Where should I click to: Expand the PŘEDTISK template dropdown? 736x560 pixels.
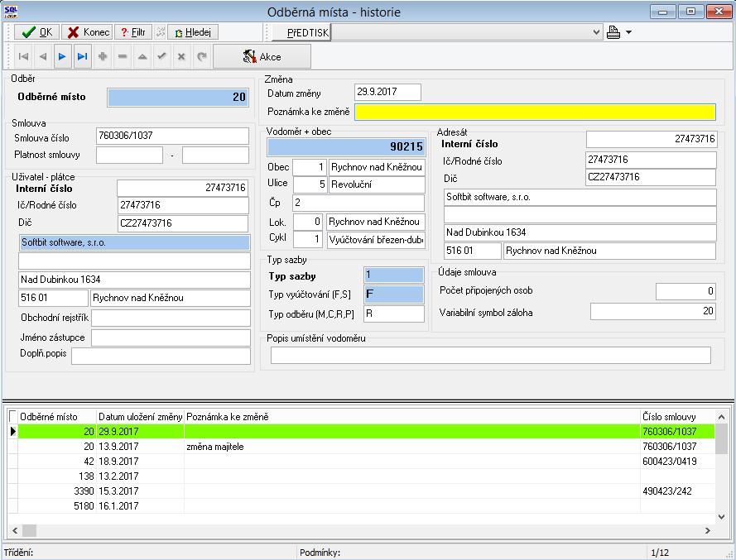595,33
